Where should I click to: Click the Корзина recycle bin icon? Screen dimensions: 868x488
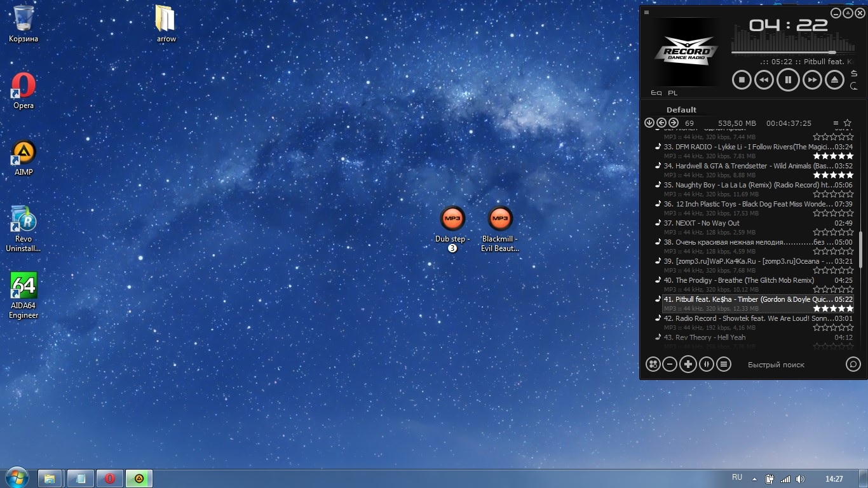(x=24, y=24)
